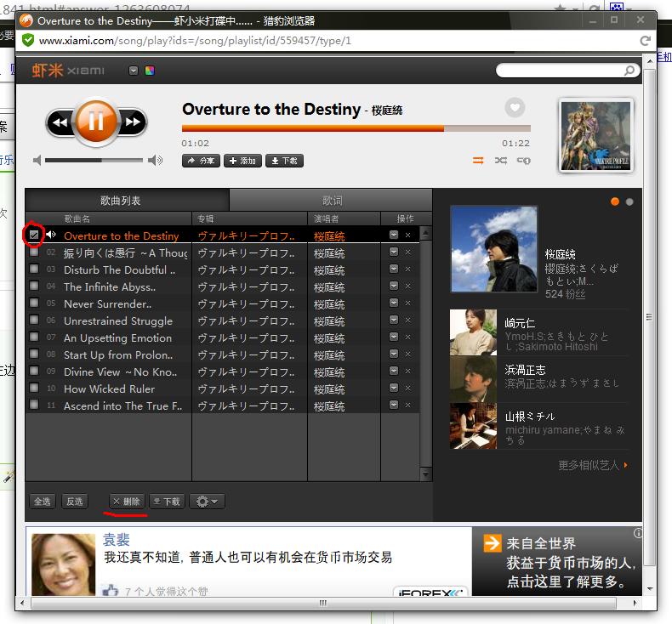
Task: Open the Xiami logo homepage
Action: (x=68, y=71)
